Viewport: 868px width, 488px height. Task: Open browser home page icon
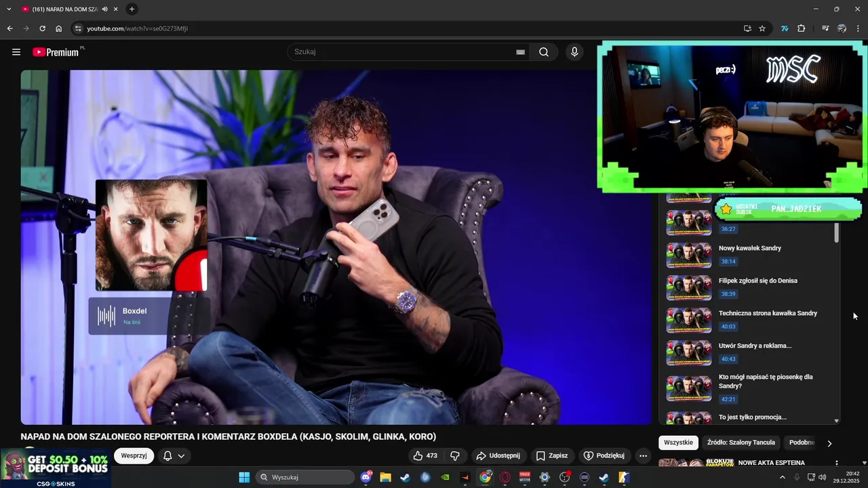click(x=58, y=28)
